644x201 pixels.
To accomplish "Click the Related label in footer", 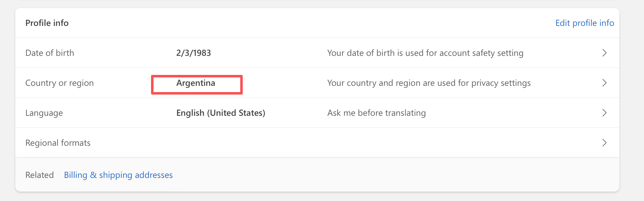I will [x=39, y=175].
